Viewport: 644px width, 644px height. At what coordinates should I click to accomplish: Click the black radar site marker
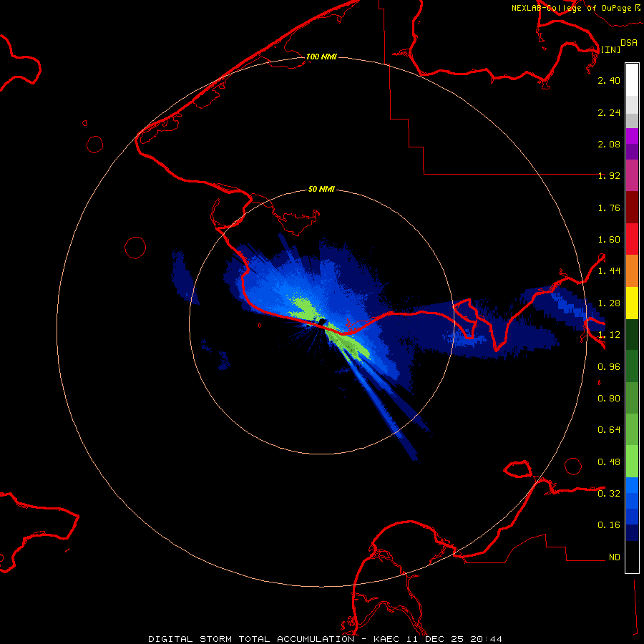pyautogui.click(x=322, y=321)
